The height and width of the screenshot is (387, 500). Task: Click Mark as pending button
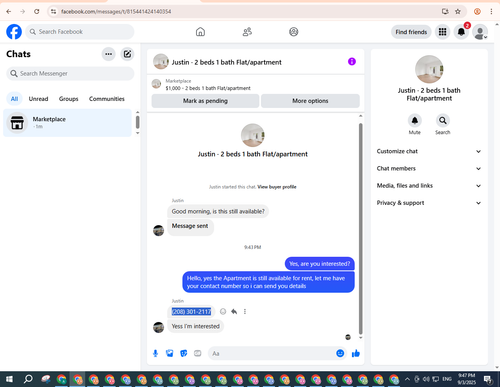pos(205,101)
